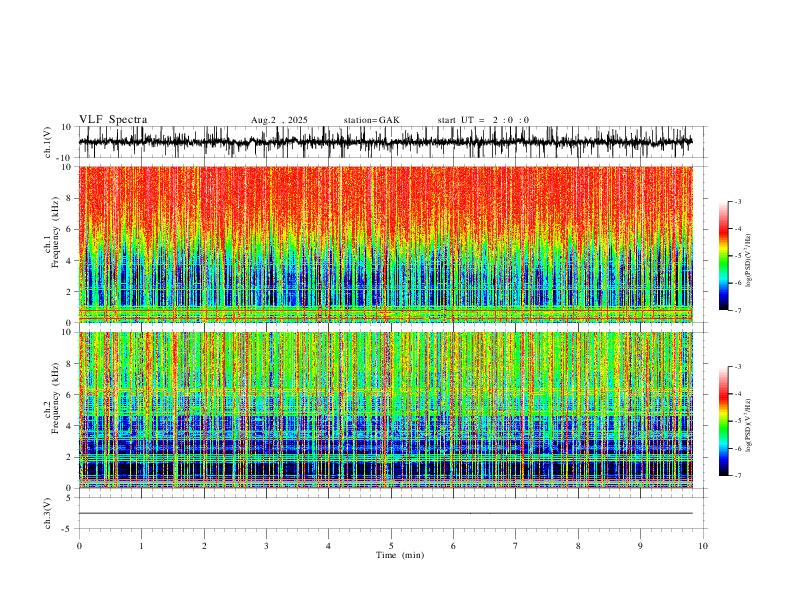
Task: Click the '-3' label on ch.1 colorbar
Action: coord(737,201)
